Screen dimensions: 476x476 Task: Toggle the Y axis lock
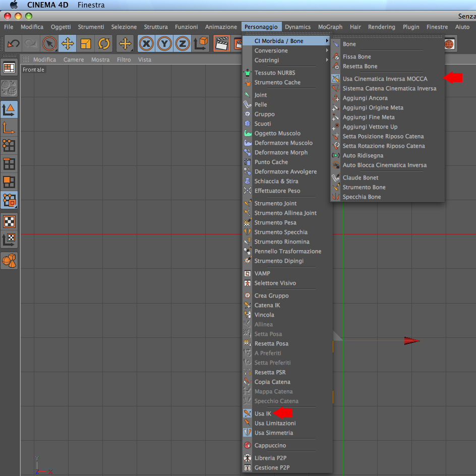(x=164, y=44)
